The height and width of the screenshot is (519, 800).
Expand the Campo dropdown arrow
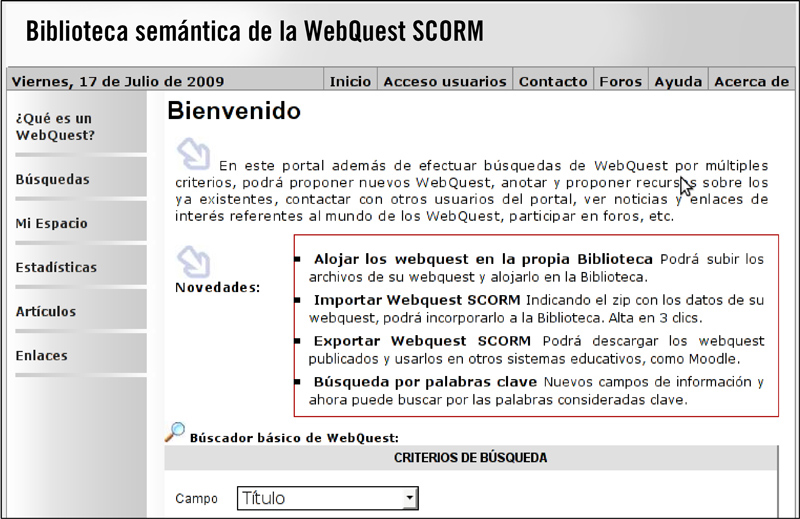(x=409, y=498)
